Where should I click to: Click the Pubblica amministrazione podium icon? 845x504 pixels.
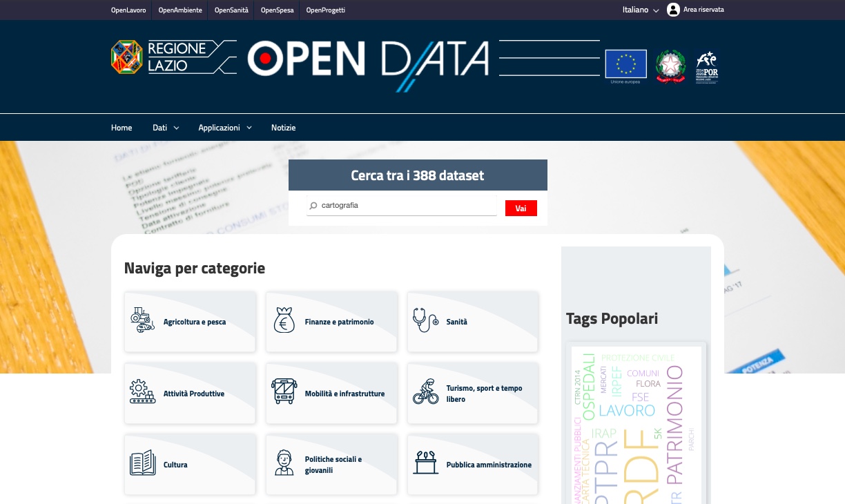(x=425, y=463)
